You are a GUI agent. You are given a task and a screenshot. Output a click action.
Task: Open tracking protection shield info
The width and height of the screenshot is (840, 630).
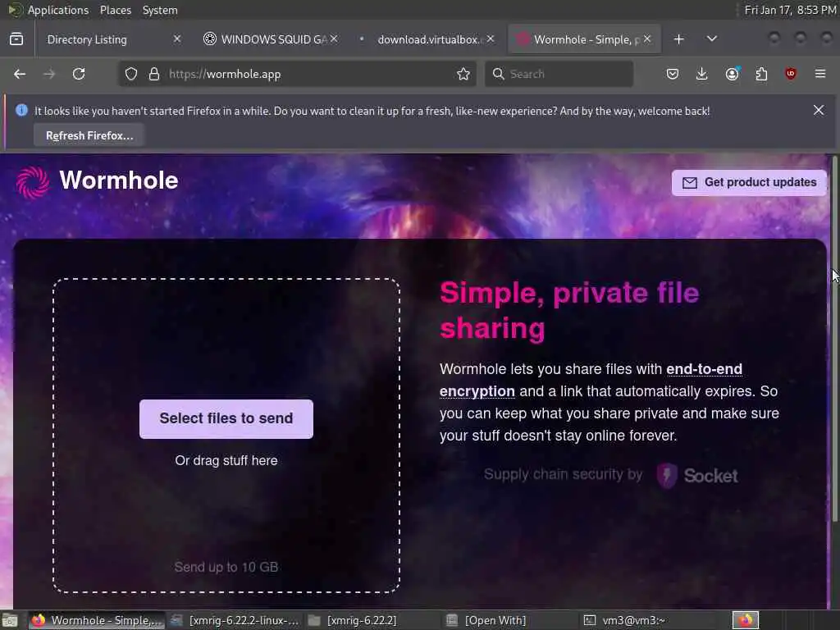point(131,74)
